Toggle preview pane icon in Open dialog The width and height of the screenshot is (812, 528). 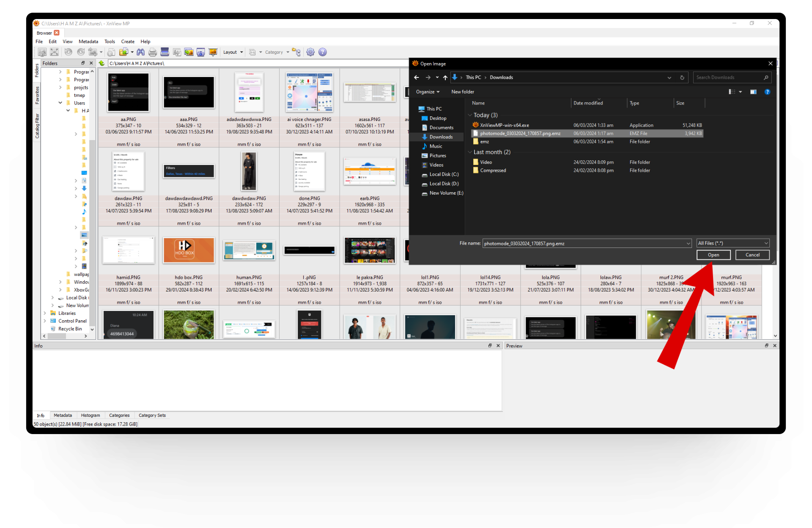[x=753, y=92]
